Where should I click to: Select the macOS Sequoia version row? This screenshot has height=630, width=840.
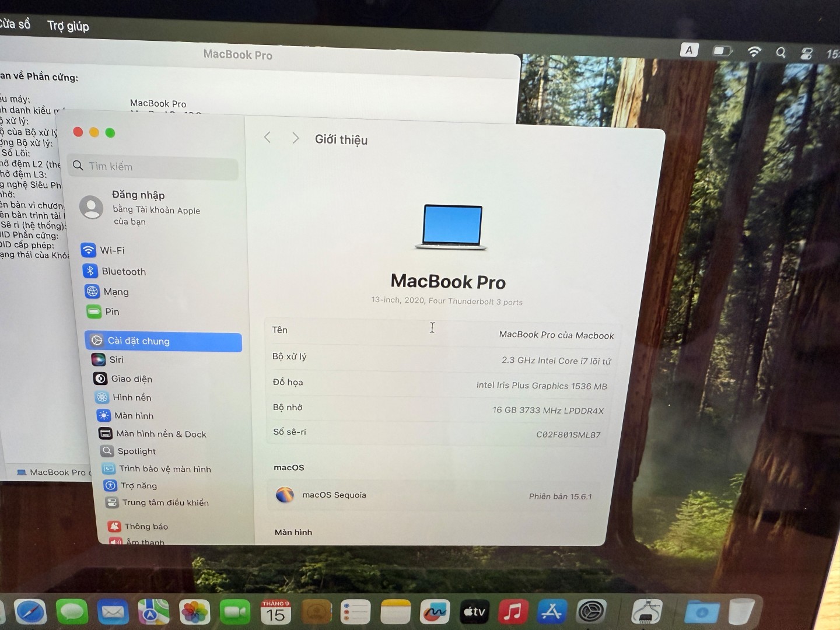435,495
